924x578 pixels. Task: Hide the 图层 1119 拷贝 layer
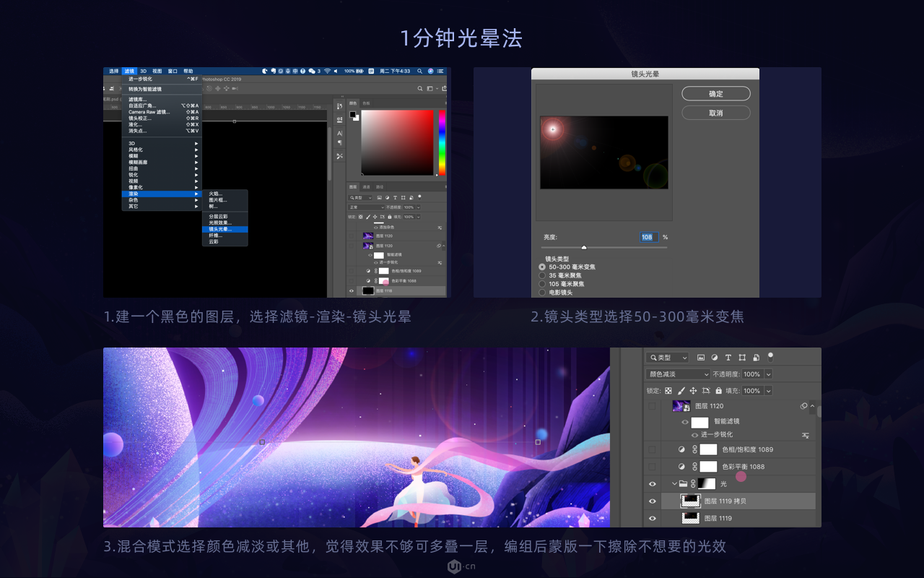[x=653, y=501]
